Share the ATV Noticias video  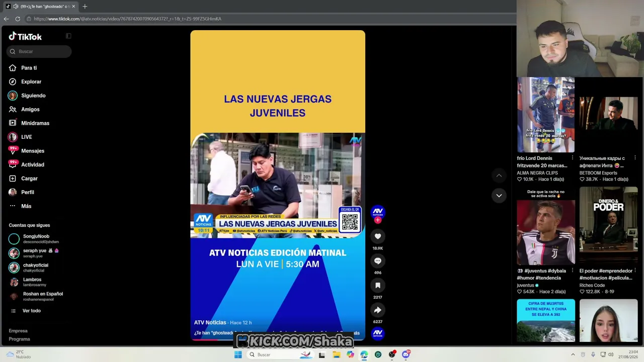(x=378, y=310)
